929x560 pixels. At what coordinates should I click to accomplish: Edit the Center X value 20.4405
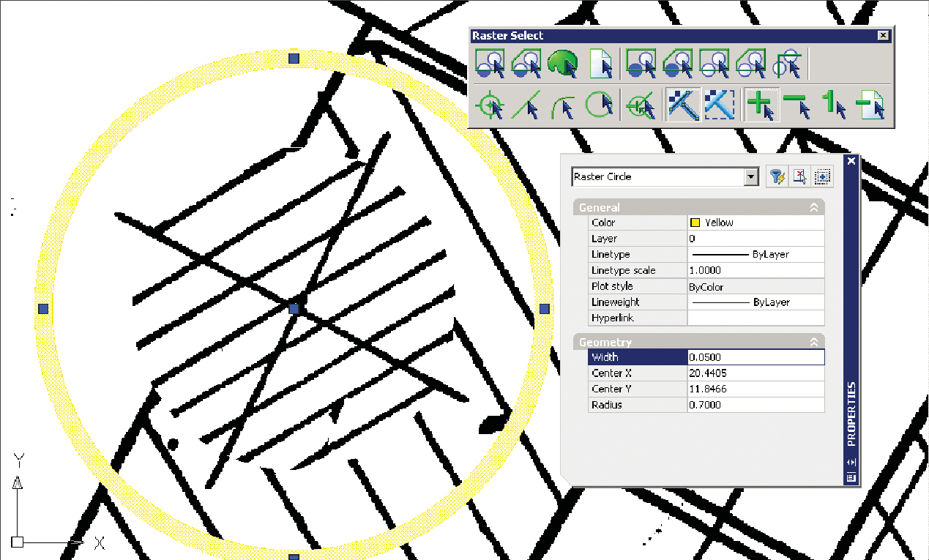(x=755, y=373)
